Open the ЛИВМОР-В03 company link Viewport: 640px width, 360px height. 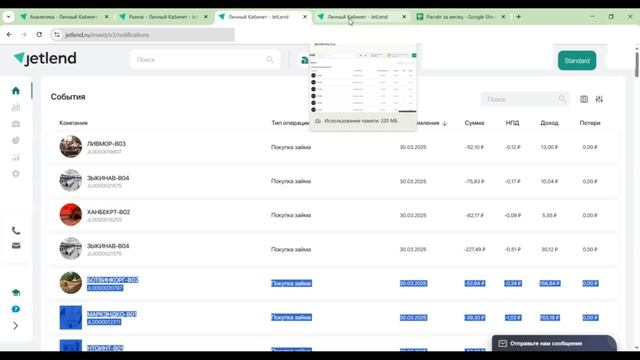(x=106, y=144)
